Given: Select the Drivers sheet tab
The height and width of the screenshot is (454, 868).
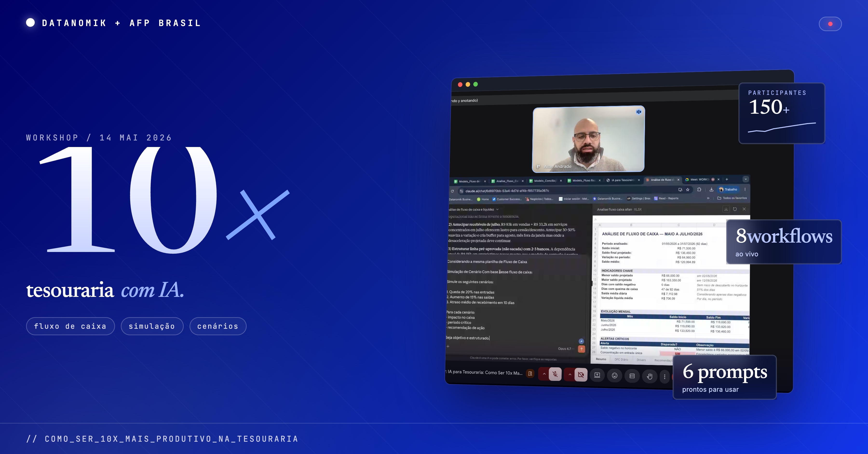Looking at the screenshot, I should (x=641, y=360).
